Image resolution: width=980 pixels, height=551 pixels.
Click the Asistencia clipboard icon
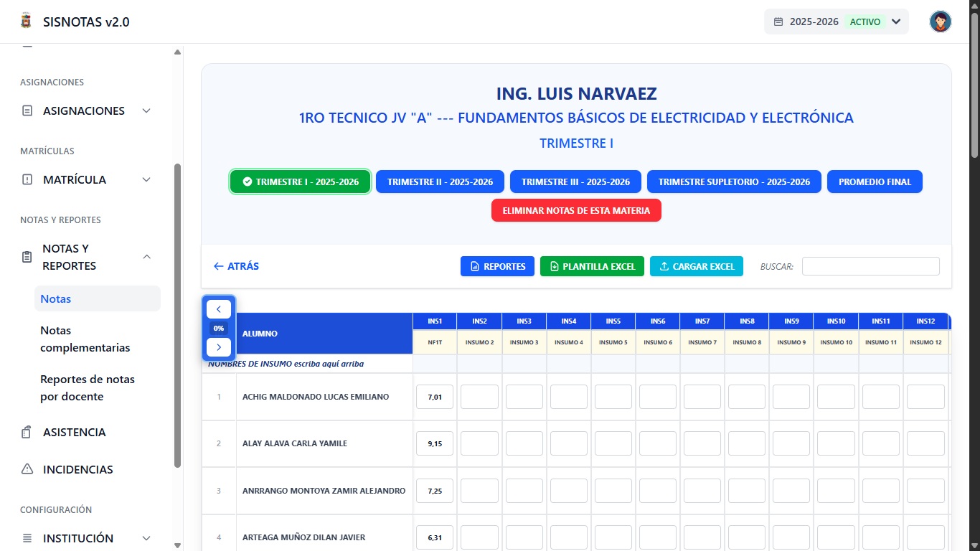[27, 432]
